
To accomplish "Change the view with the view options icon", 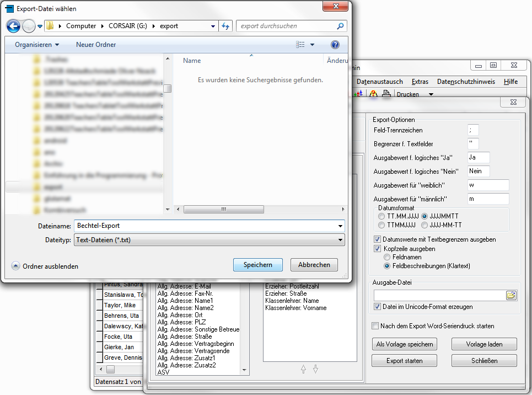I will 300,45.
